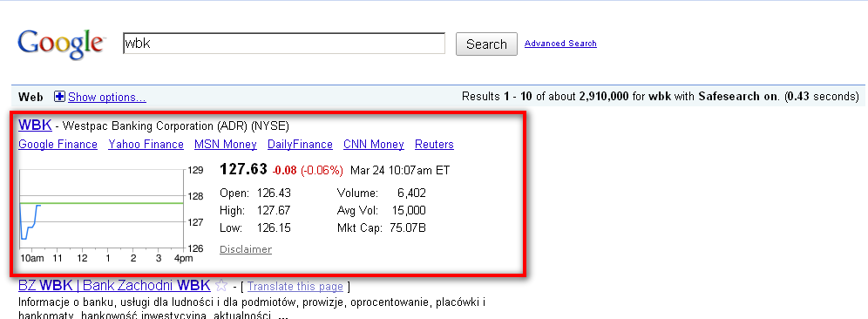Click the search field containing wbk

point(284,44)
